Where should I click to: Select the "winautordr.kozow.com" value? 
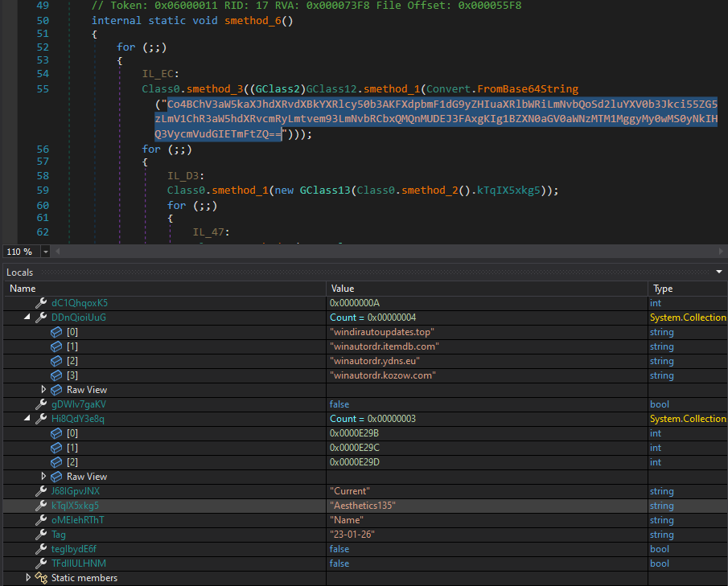(x=383, y=375)
